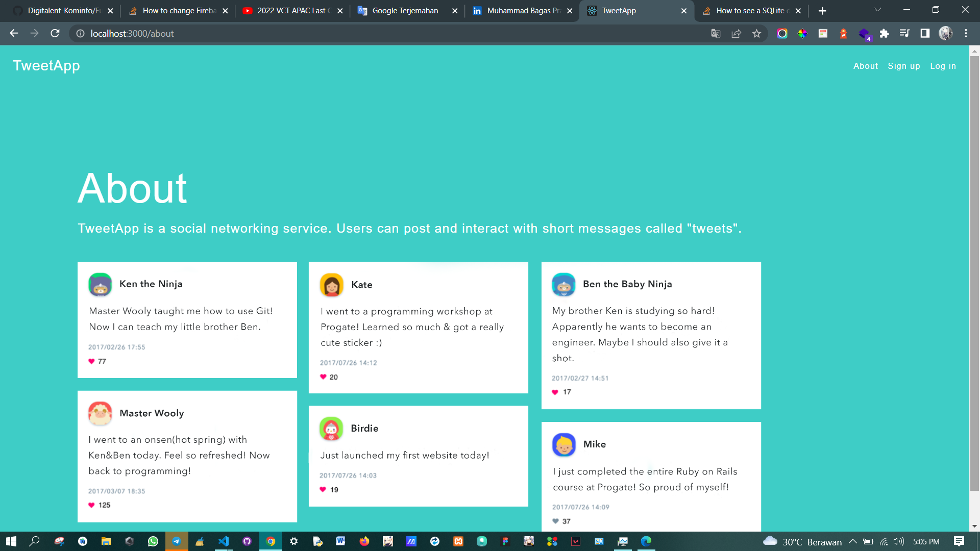Screen dimensions: 980x551
Task: Click the system volume icon
Action: 899,541
